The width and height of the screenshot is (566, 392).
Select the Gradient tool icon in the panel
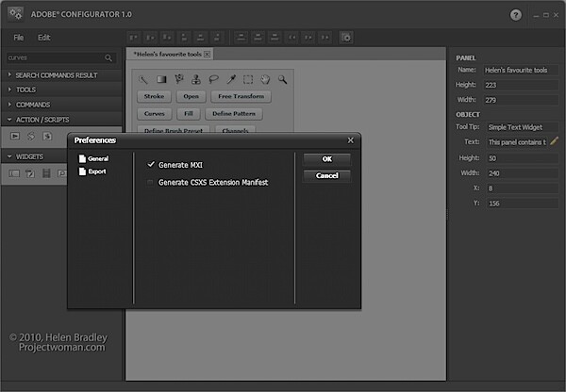click(x=161, y=79)
